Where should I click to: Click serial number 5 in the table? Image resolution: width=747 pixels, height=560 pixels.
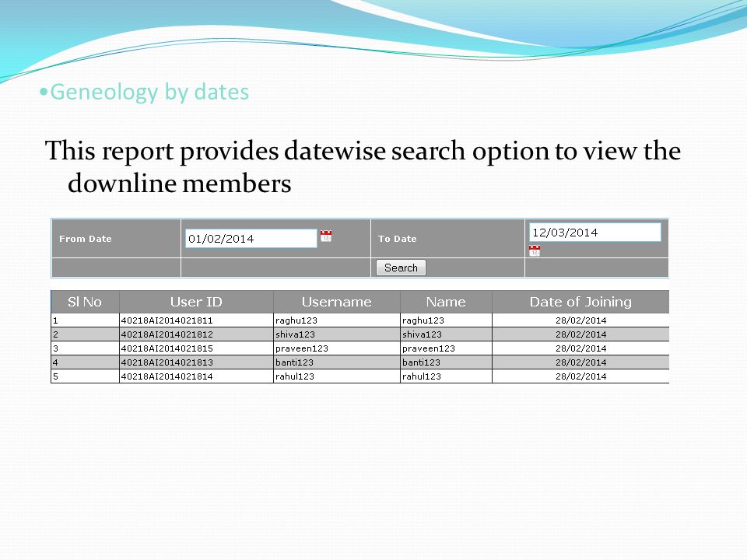(x=55, y=376)
